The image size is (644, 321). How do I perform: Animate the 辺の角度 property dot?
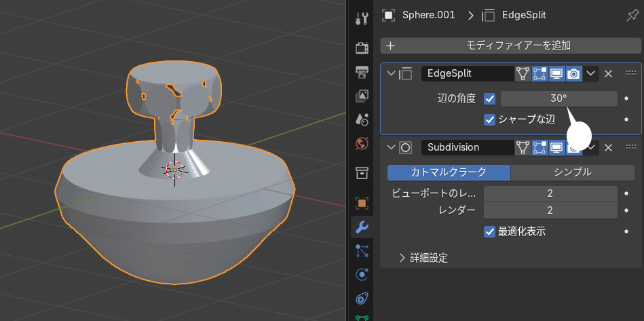point(626,99)
